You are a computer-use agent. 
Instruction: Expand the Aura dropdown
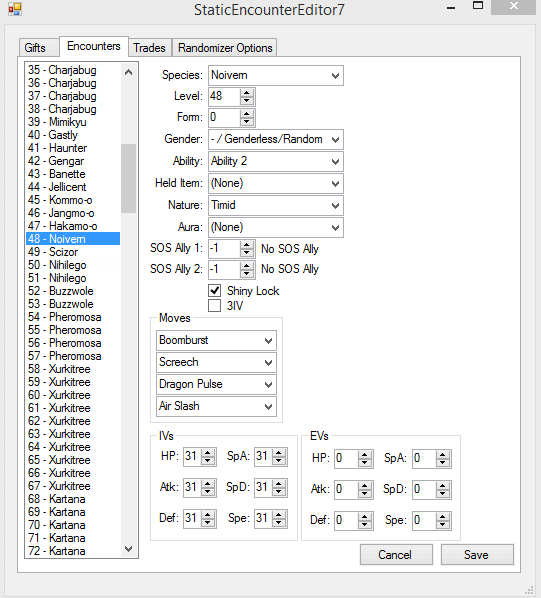[x=276, y=227]
